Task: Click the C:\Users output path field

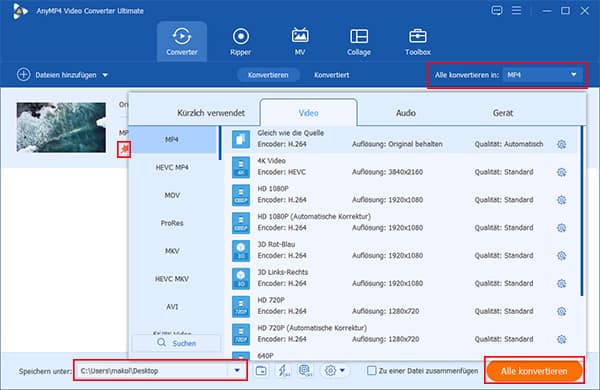Action: pyautogui.click(x=153, y=370)
